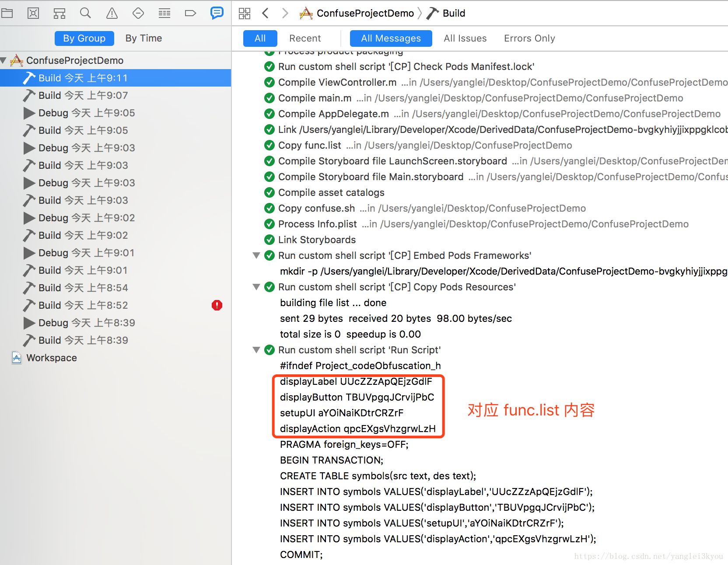Open the Breakpoint navigator tag icon
This screenshot has height=565, width=728.
point(190,13)
